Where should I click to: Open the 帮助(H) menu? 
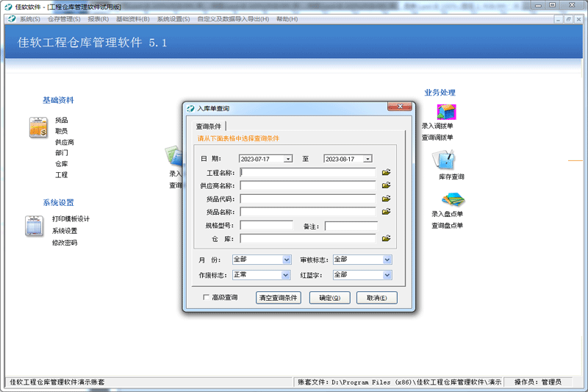287,19
